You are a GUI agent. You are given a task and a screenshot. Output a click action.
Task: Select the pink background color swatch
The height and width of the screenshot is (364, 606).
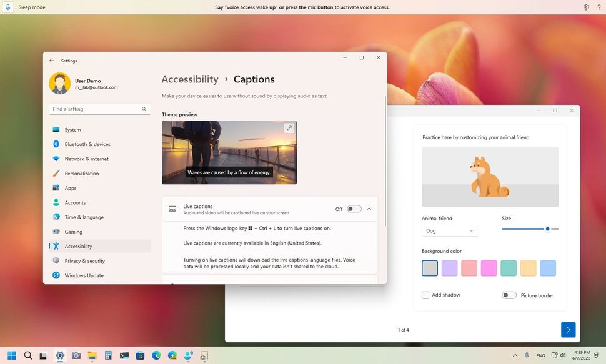tap(470, 268)
